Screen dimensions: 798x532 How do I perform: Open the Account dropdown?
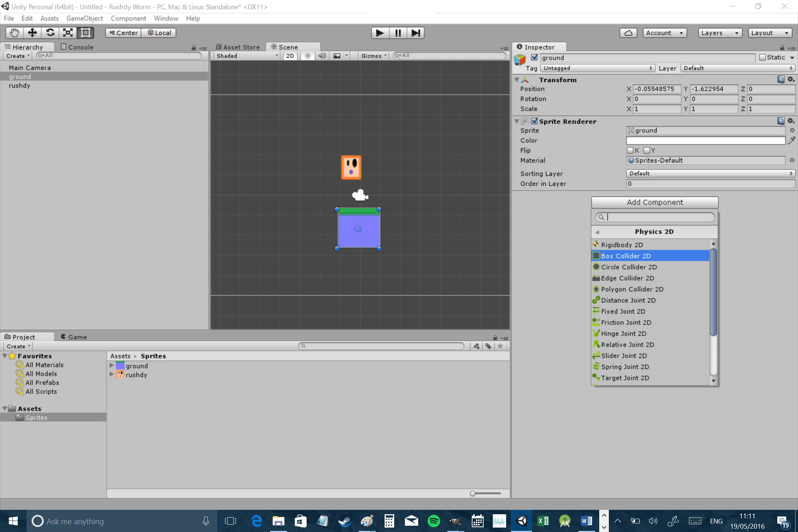[x=665, y=33]
